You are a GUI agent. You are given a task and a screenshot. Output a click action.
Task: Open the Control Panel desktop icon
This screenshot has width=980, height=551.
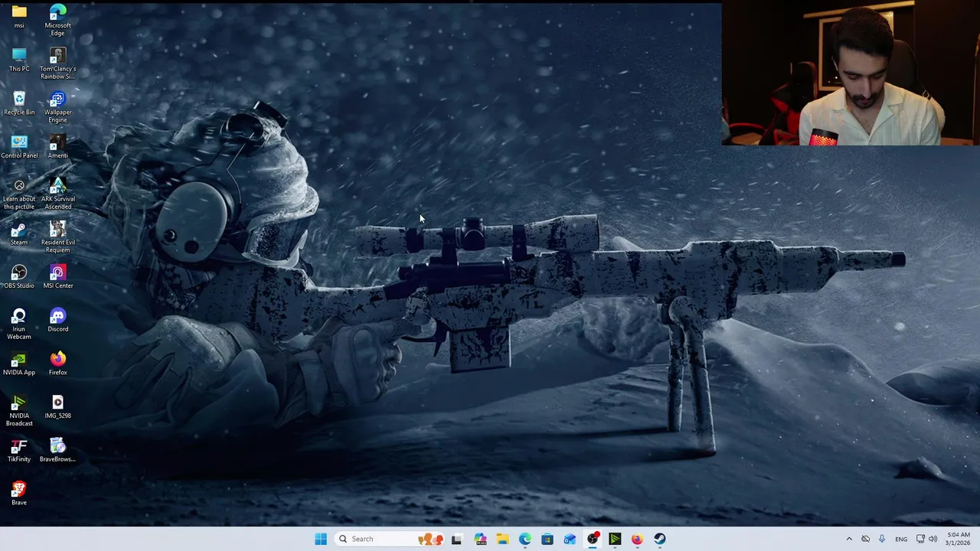click(19, 147)
